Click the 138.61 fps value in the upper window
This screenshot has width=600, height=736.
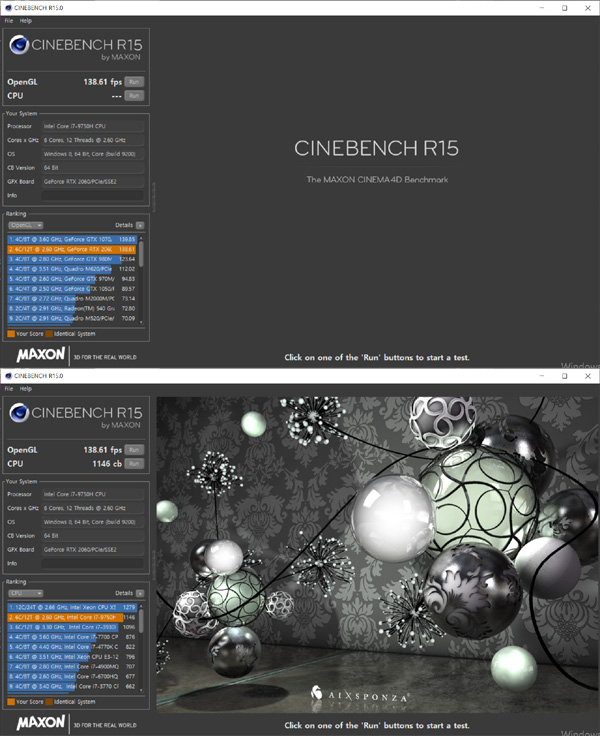[103, 82]
